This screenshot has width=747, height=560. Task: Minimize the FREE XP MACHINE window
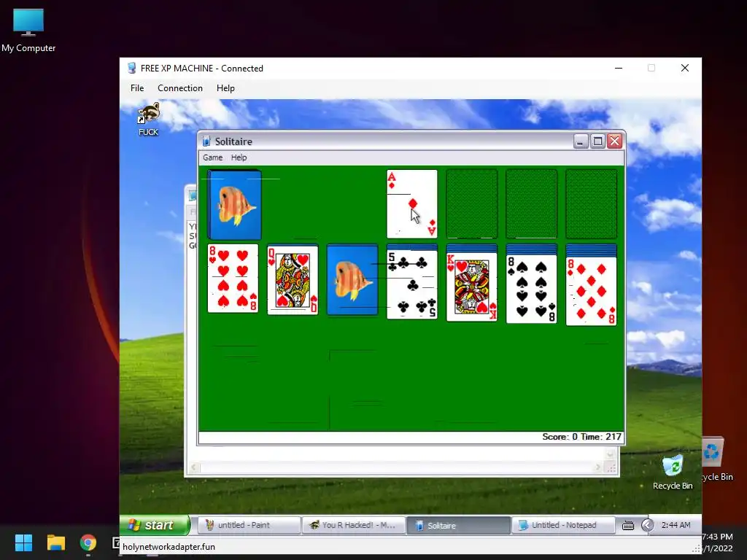coord(619,68)
